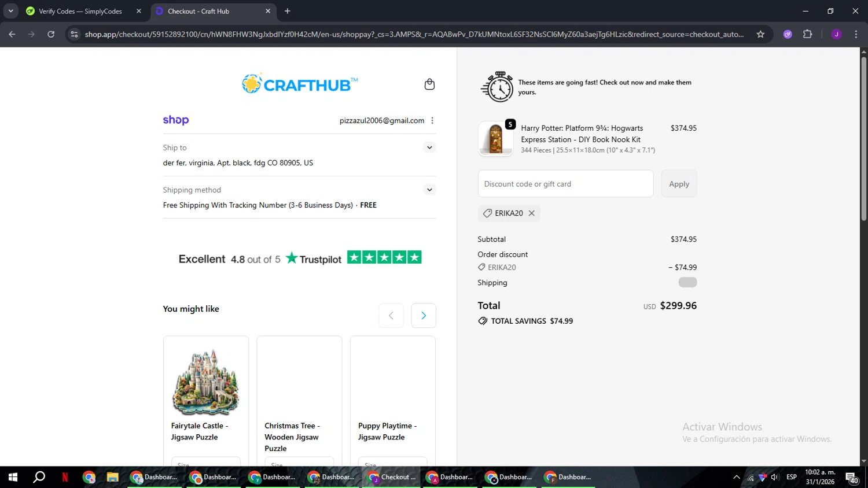Image resolution: width=868 pixels, height=488 pixels.
Task: Bookmark this page with star icon
Action: tap(760, 34)
